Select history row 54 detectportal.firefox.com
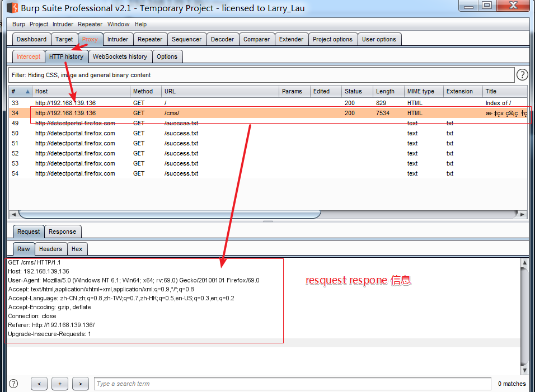The height and width of the screenshot is (392, 535). pyautogui.click(x=268, y=173)
